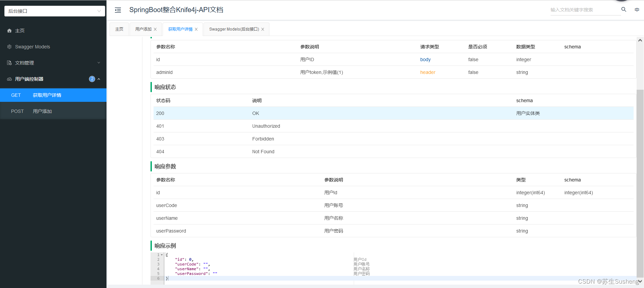
Task: Switch to the 主页 tab
Action: (119, 29)
